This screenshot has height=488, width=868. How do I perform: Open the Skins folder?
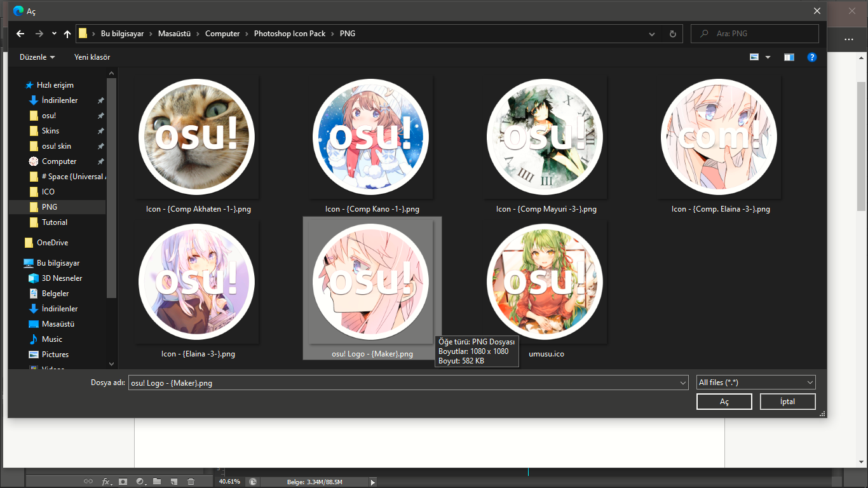click(x=50, y=131)
